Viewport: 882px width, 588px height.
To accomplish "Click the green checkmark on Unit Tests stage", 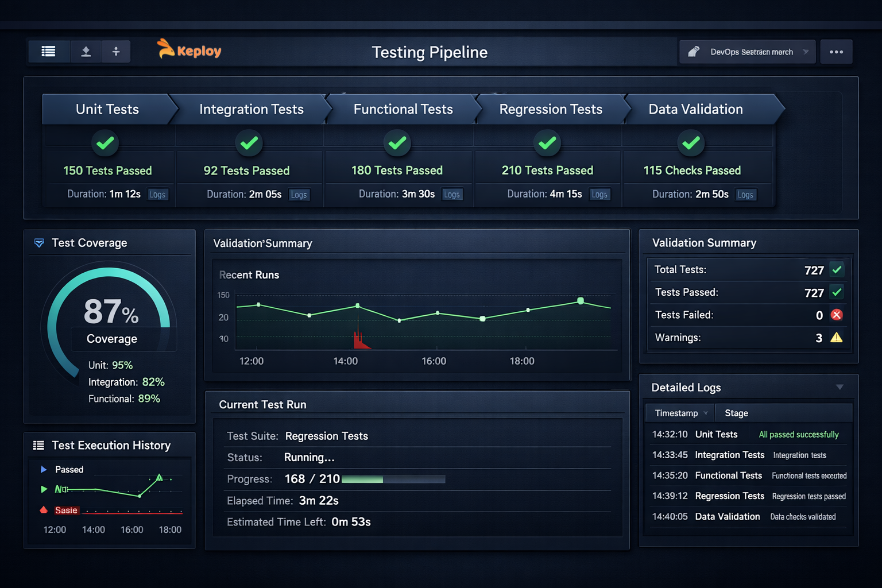I will tap(105, 143).
